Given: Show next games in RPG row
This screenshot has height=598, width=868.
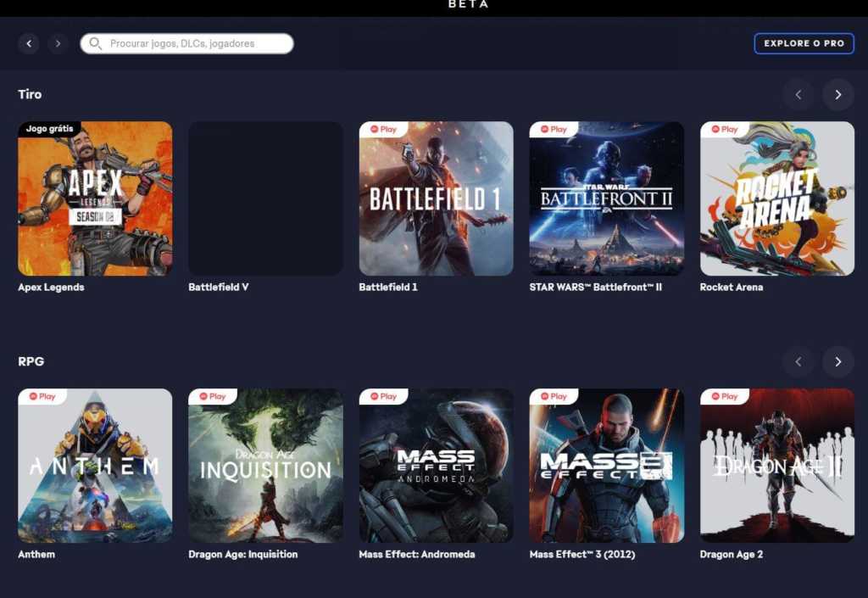Looking at the screenshot, I should click(838, 361).
